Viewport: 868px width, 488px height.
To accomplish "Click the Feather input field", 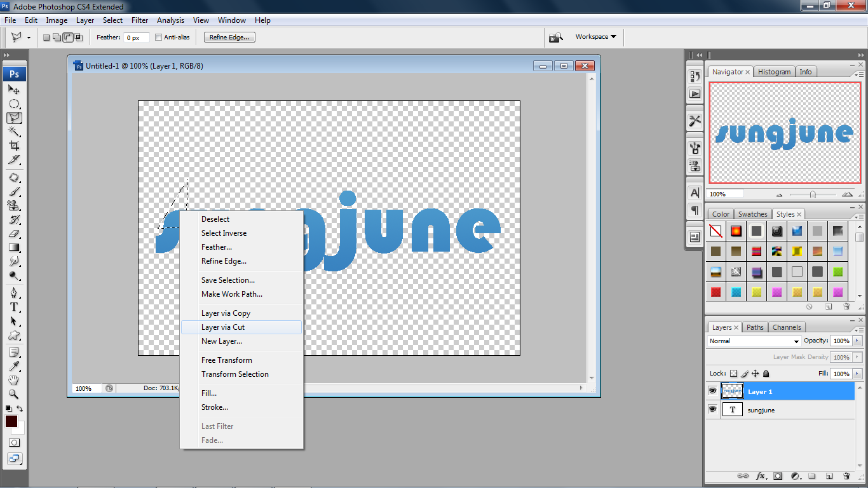I will 137,37.
